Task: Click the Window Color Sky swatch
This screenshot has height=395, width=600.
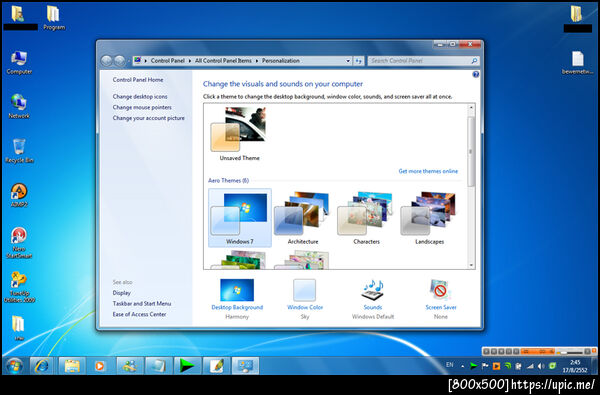Action: pos(305,290)
